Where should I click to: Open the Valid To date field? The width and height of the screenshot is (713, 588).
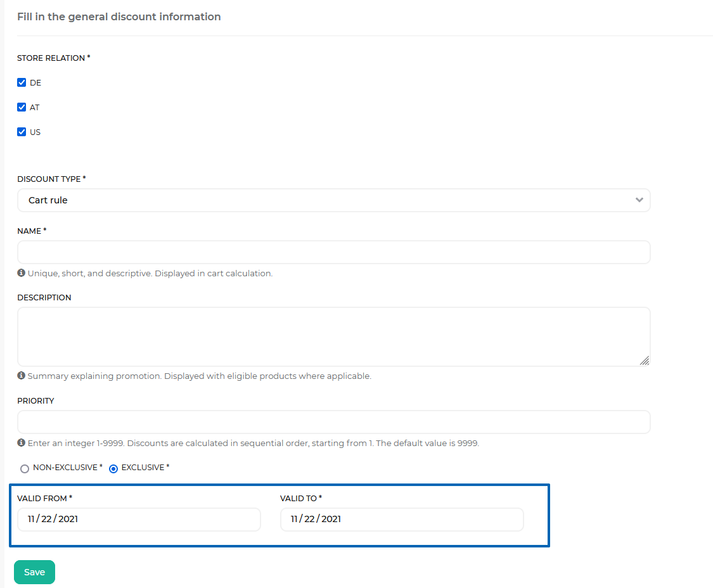(402, 520)
